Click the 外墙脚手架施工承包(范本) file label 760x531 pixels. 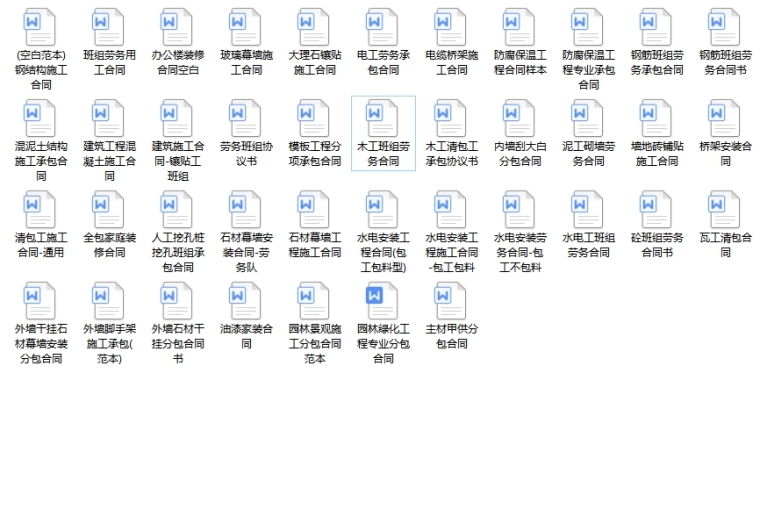click(x=109, y=343)
